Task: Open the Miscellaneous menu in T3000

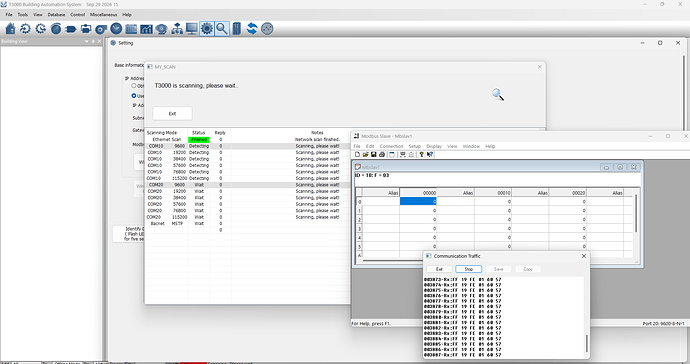Action: tap(103, 15)
